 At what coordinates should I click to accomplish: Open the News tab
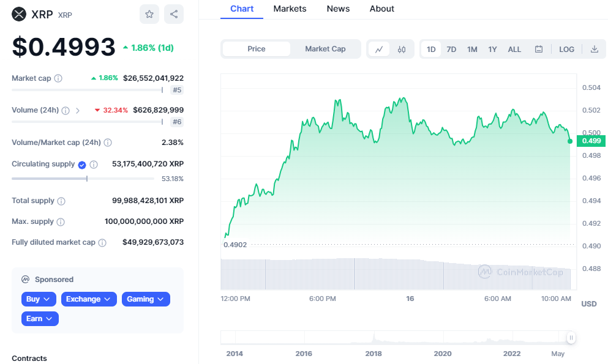(x=338, y=9)
